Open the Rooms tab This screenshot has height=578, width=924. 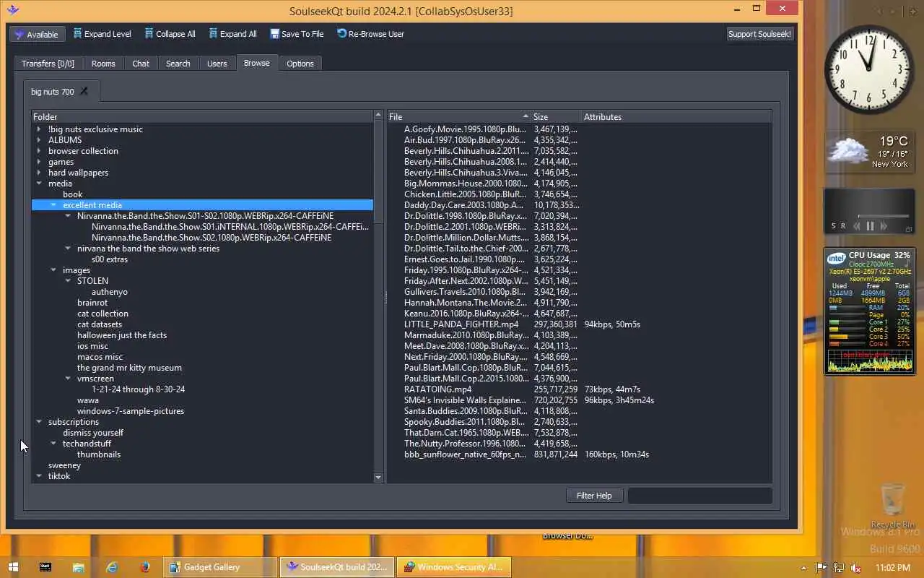point(103,64)
